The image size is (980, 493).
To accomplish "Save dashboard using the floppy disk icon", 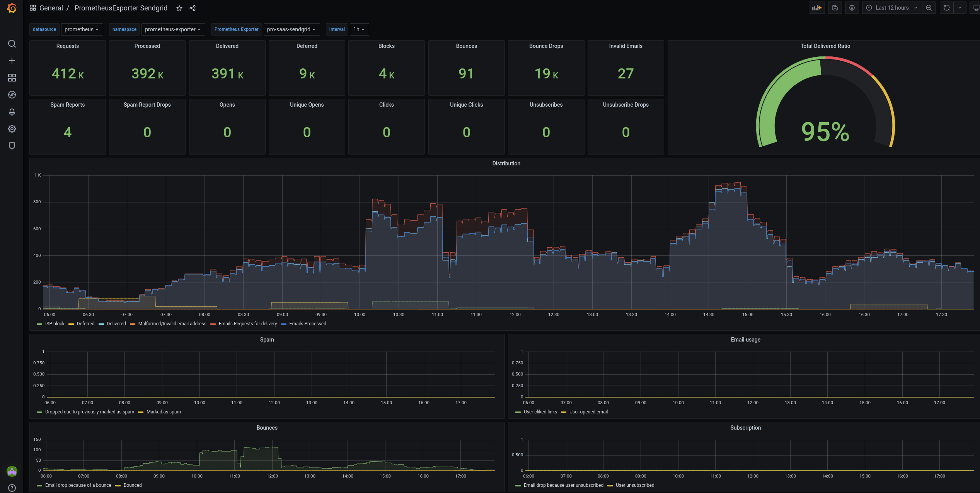I will (835, 8).
